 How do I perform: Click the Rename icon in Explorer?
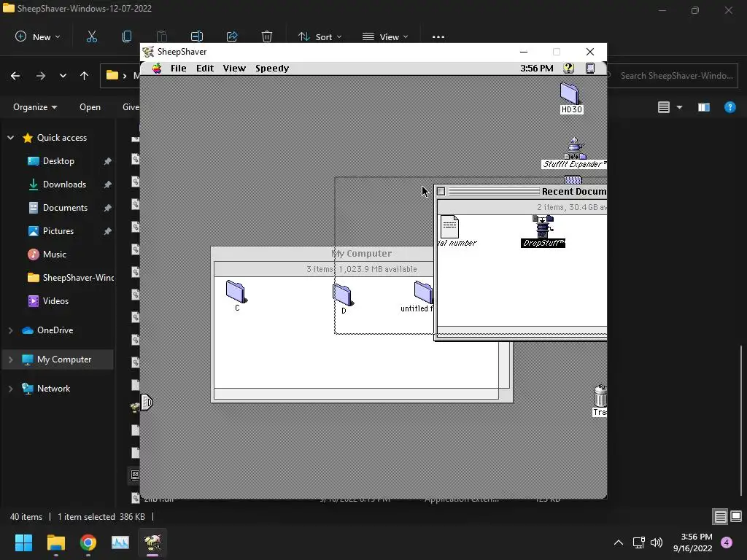coord(197,36)
